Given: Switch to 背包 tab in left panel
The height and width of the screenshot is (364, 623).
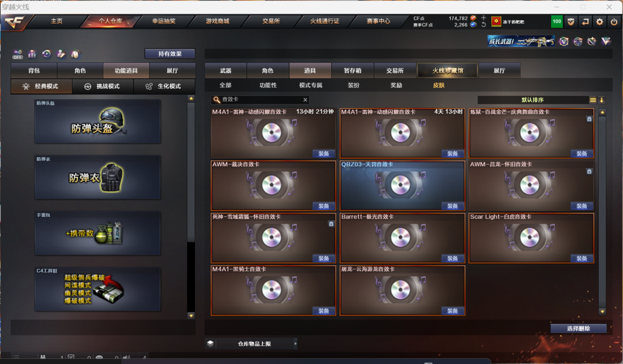Looking at the screenshot, I should tap(34, 70).
